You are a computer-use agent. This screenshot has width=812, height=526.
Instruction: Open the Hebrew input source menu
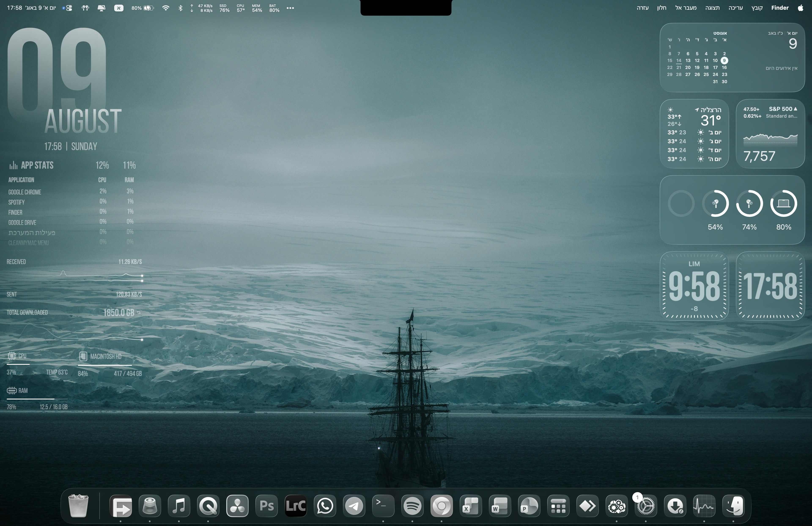tap(119, 8)
